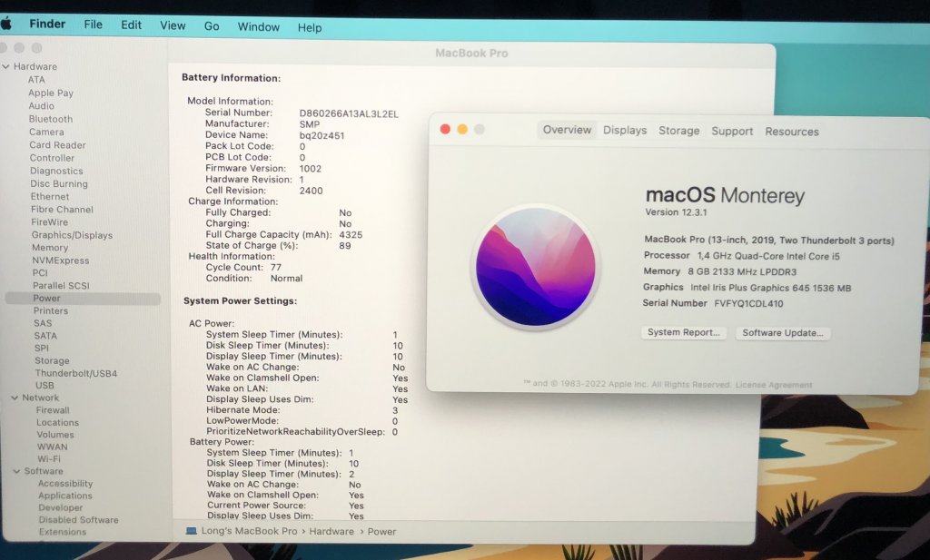
Task: Select Diagnostics in the sidebar
Action: tap(56, 171)
